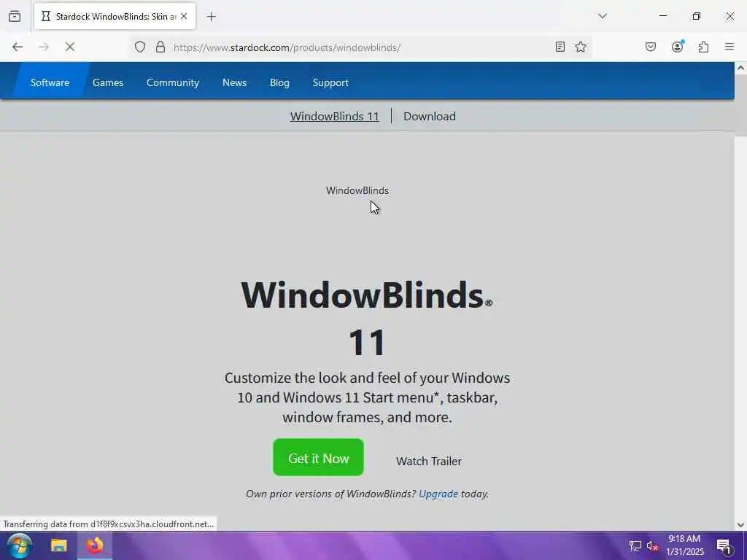Open Action Center notifications icon
This screenshot has height=560, width=747.
724,545
